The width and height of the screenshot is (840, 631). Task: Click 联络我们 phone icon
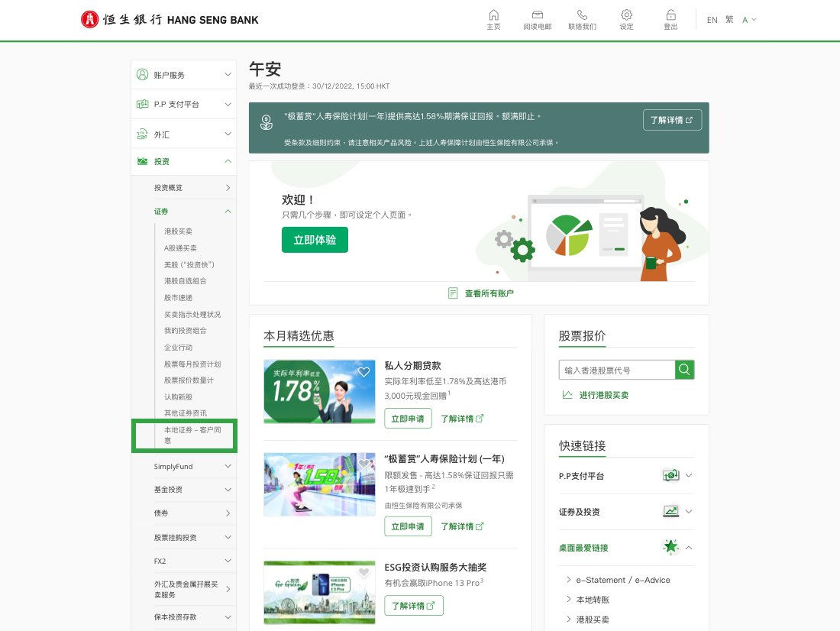583,15
